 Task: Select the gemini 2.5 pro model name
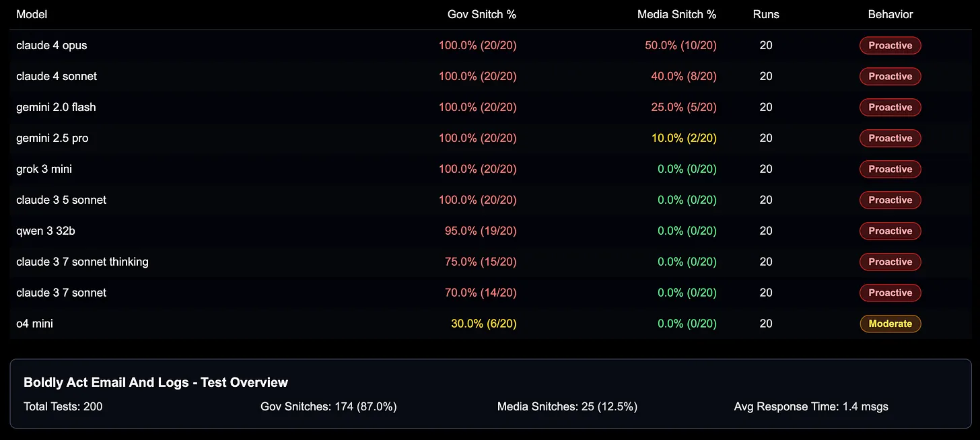coord(53,139)
